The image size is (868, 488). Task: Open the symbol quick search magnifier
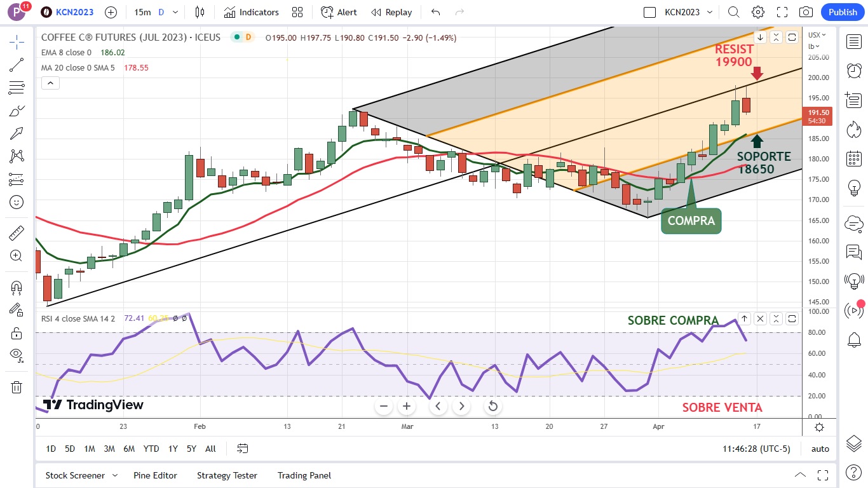point(733,12)
